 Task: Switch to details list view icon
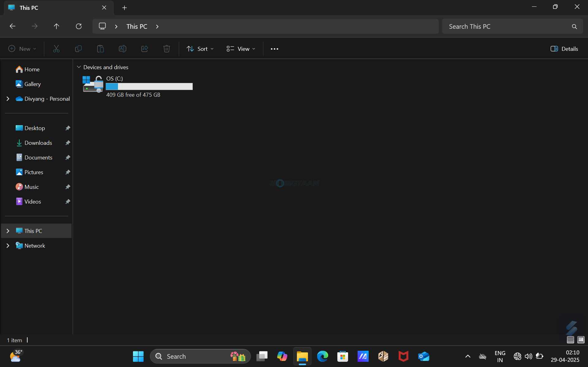(570, 340)
